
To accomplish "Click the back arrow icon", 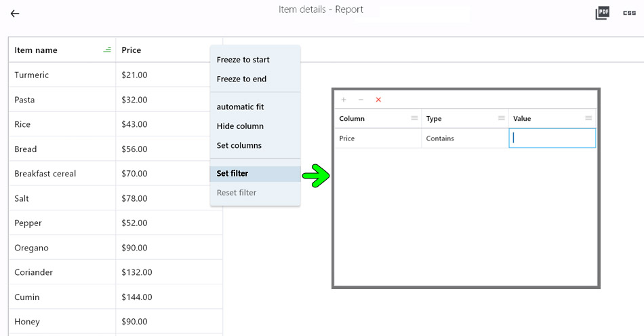I will [x=15, y=14].
